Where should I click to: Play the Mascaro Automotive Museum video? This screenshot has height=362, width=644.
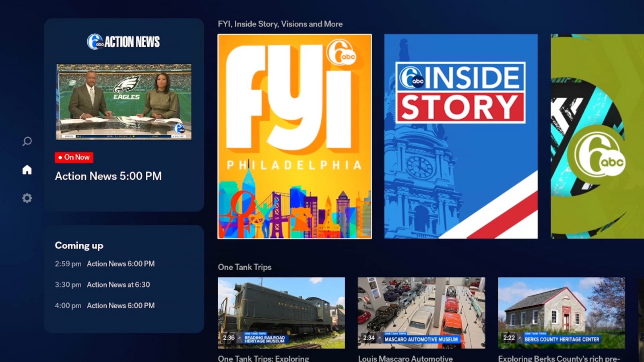421,313
